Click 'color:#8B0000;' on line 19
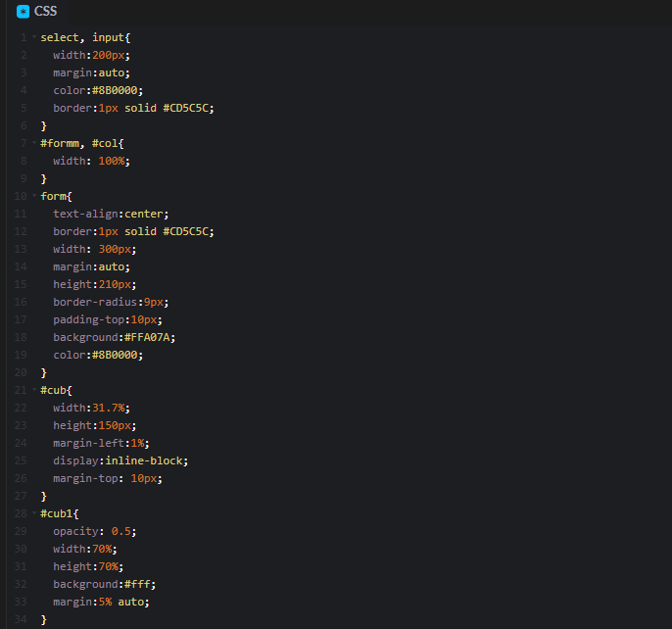This screenshot has height=629, width=672. (98, 355)
